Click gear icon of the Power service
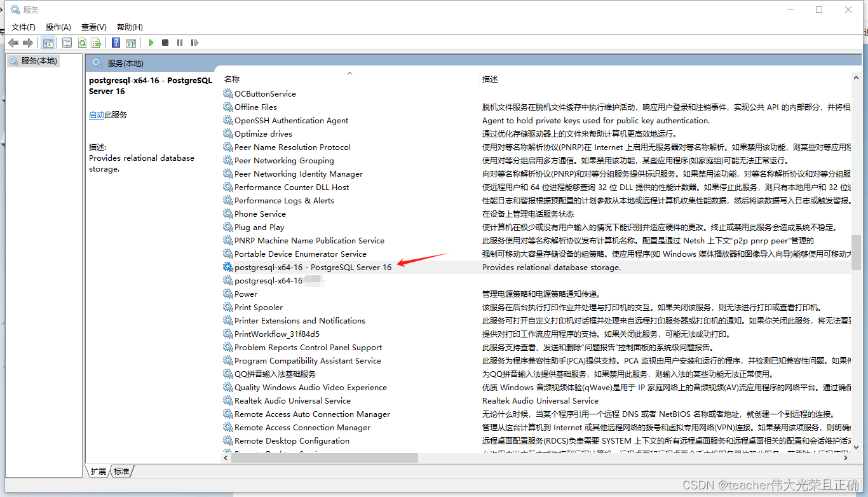This screenshot has height=497, width=868. [228, 294]
